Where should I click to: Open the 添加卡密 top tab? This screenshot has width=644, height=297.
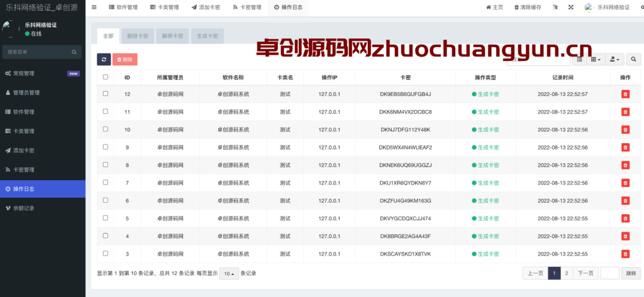pos(206,8)
